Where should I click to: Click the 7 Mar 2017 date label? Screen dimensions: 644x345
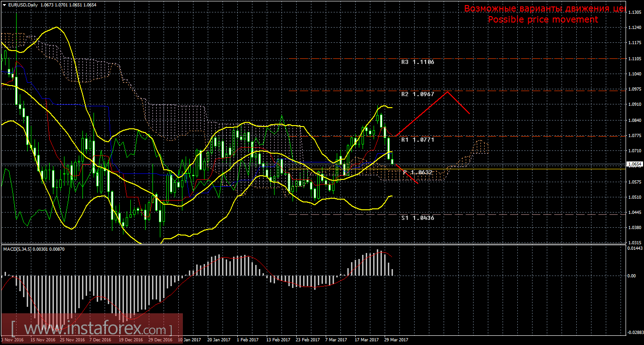coord(336,340)
